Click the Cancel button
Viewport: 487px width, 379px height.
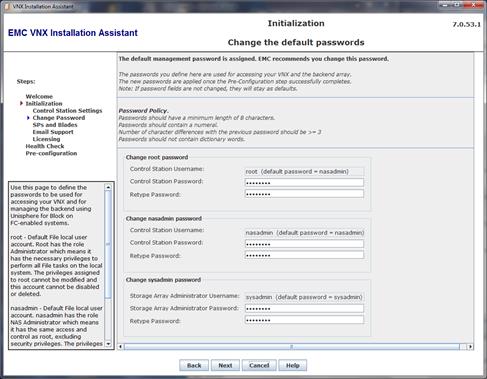259,365
